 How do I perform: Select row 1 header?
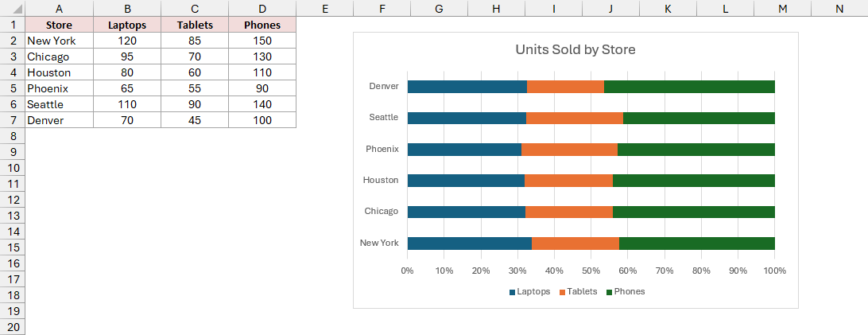pos(12,25)
